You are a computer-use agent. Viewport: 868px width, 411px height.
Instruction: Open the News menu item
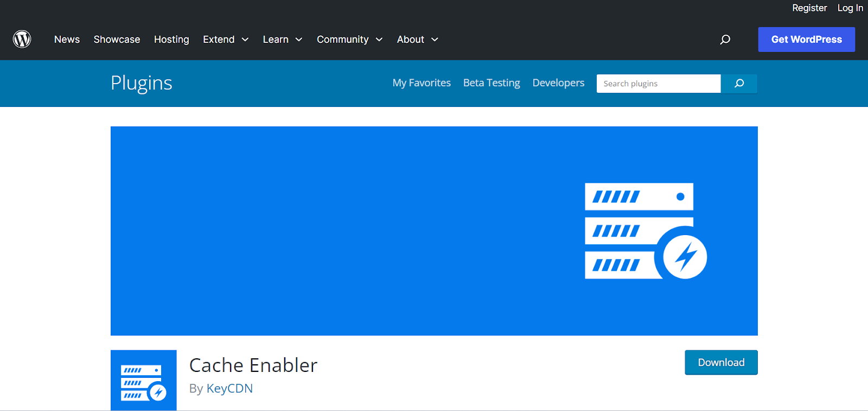(67, 39)
